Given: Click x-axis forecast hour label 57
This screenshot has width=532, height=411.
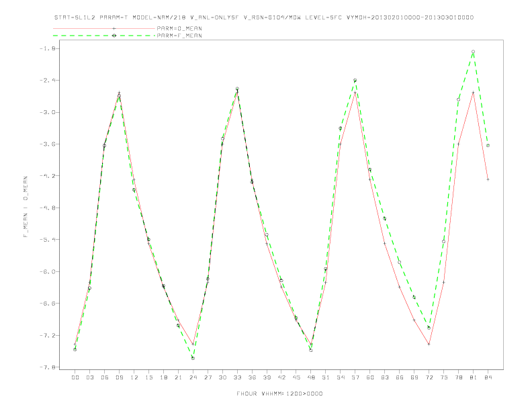Looking at the screenshot, I should [x=355, y=377].
